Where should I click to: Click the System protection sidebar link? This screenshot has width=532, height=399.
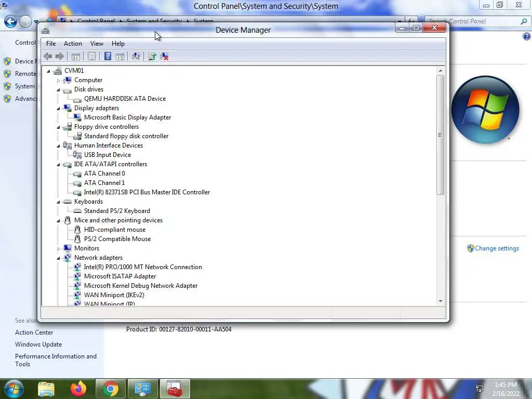[25, 86]
